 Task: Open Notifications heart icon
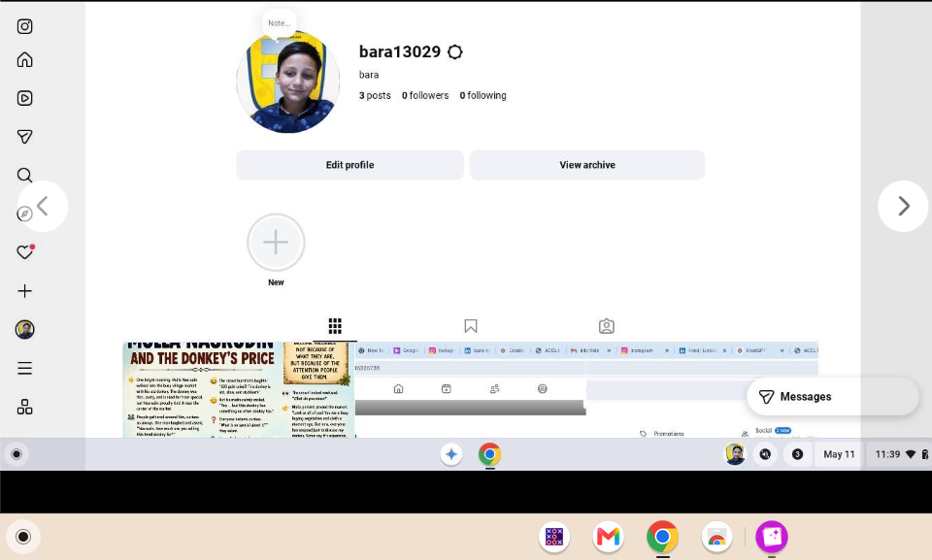[24, 252]
